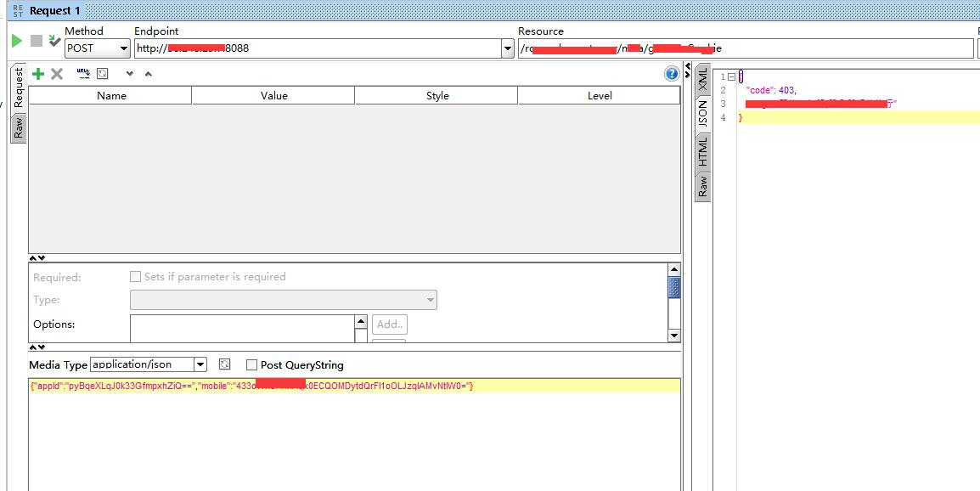
Task: Click the reset parameter values icon
Action: coord(103,73)
